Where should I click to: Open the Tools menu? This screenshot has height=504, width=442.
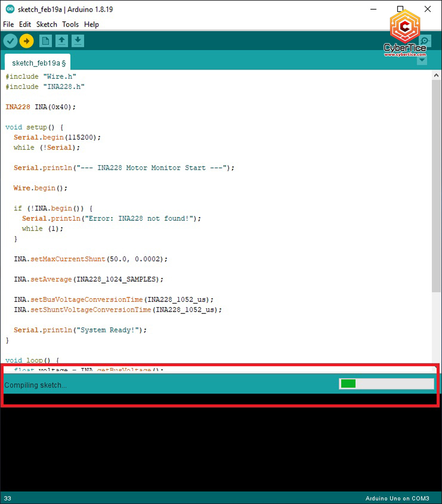coord(70,24)
